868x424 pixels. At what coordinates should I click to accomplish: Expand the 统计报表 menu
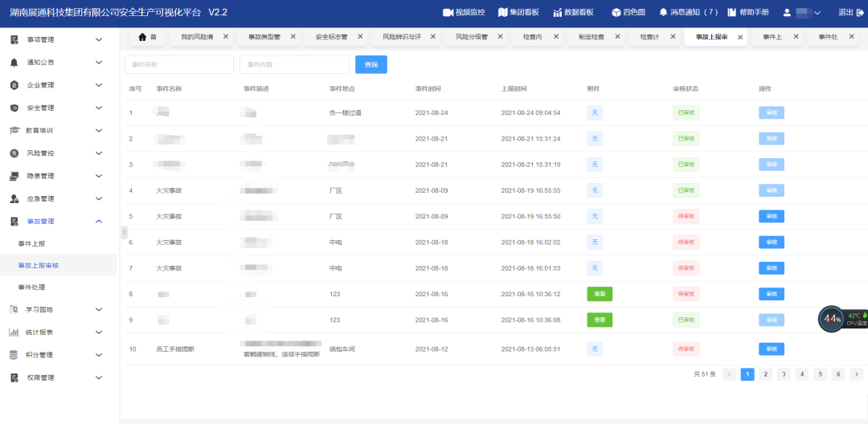coord(99,332)
